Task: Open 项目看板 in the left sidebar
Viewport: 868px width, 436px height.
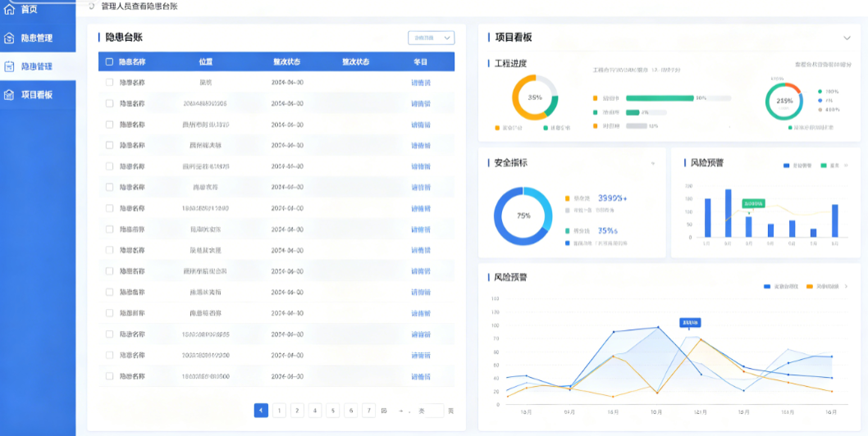Action: pos(38,94)
